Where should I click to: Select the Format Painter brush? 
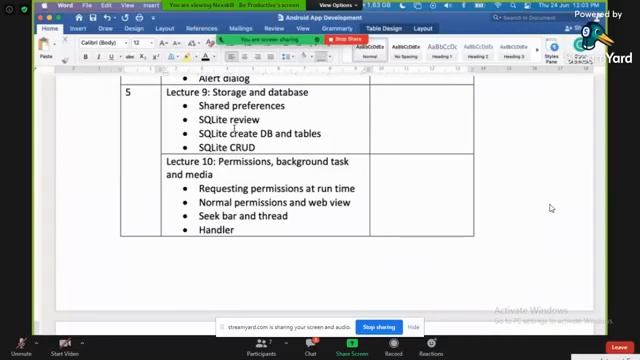[65, 60]
